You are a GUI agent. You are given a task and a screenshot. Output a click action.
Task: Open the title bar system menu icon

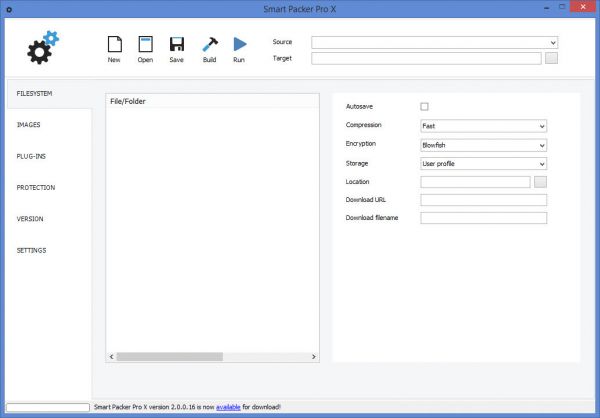click(x=9, y=9)
